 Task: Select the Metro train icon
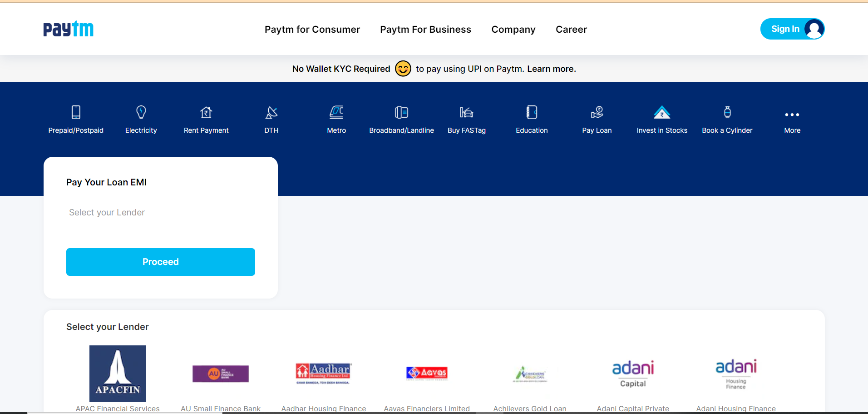(336, 112)
